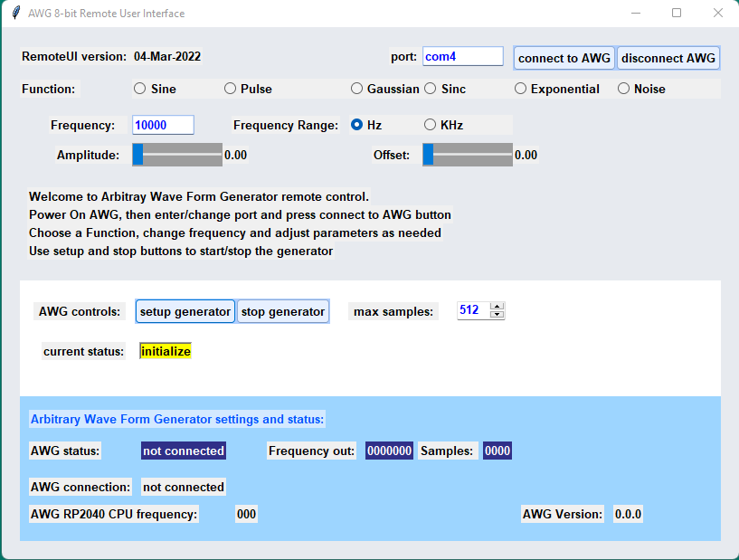This screenshot has height=560, width=739.
Task: Click the AWG connection 'not connected' value
Action: (184, 487)
